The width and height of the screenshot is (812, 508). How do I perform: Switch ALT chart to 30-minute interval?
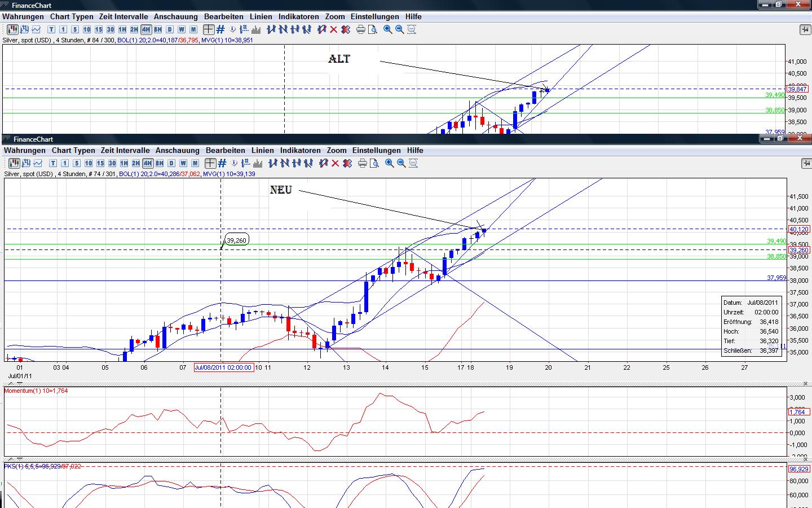(111, 29)
